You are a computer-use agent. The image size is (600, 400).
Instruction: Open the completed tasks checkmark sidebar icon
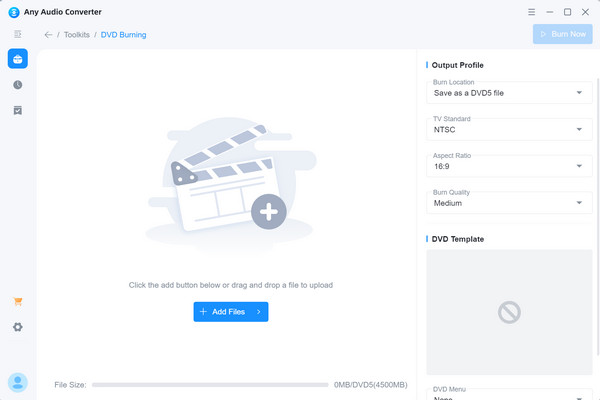[18, 110]
